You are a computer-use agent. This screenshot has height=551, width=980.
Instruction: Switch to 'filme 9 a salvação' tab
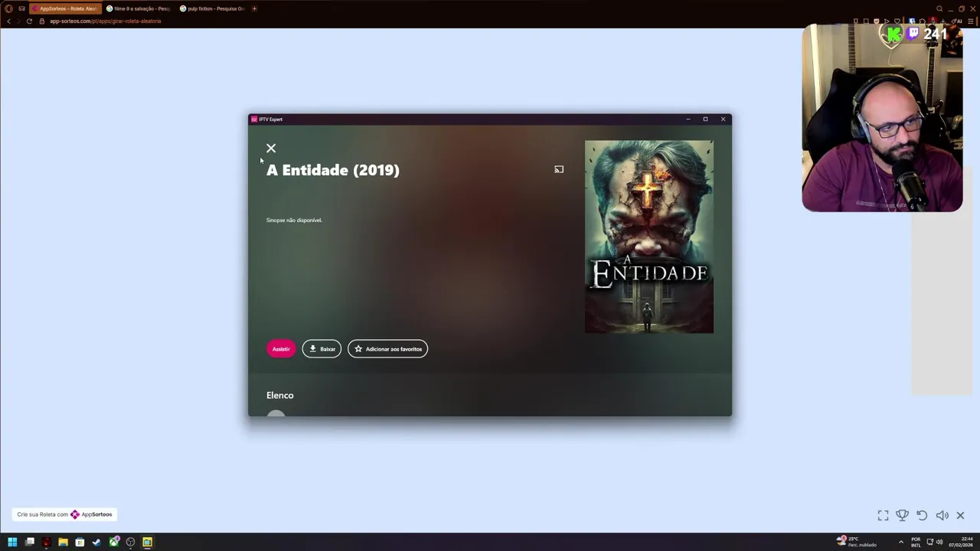pos(139,8)
